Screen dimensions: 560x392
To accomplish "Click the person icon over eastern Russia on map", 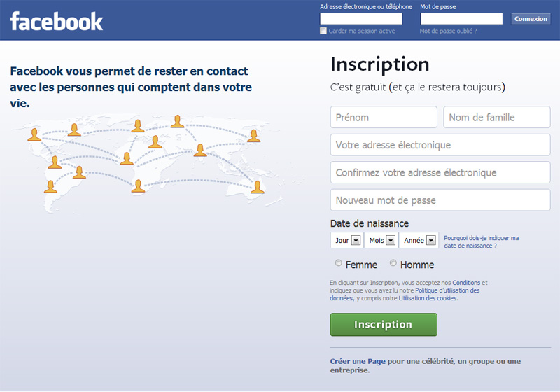I will pyautogui.click(x=253, y=136).
